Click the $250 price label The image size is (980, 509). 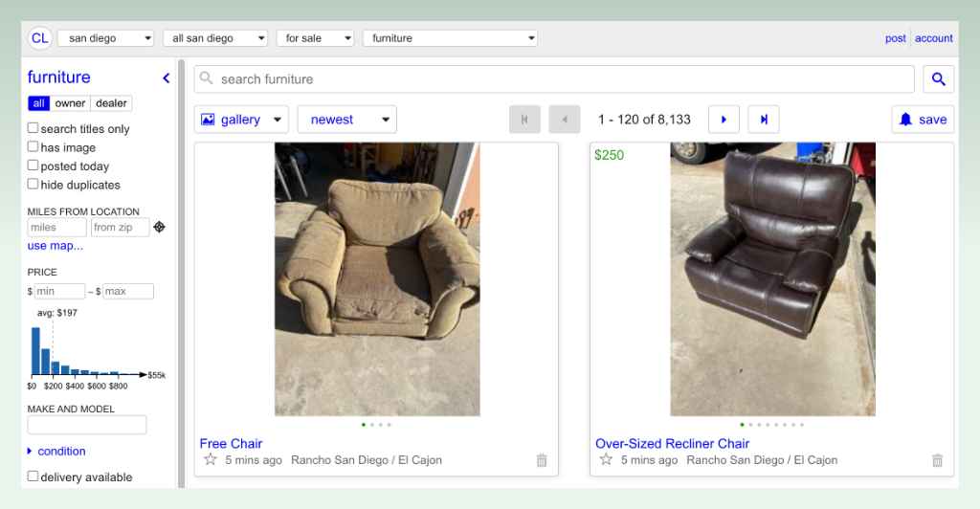tap(609, 155)
